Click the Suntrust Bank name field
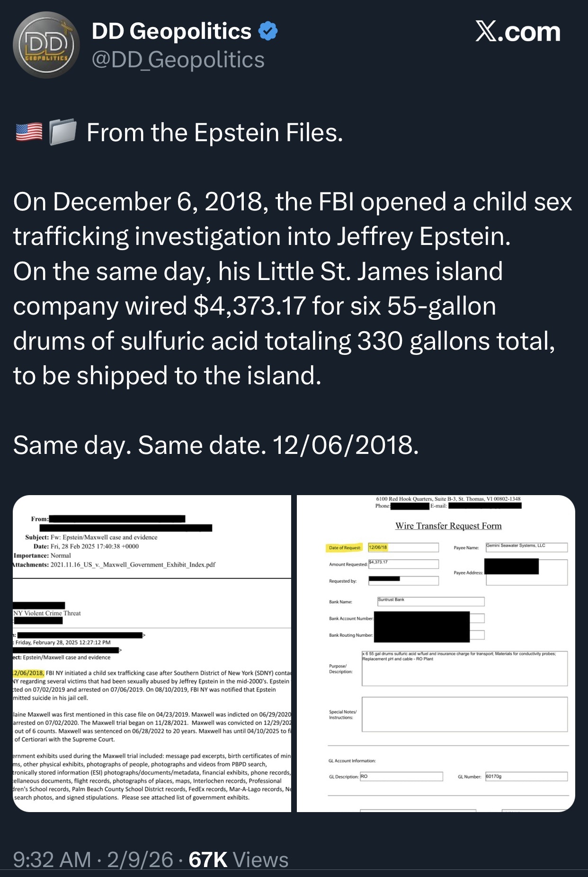The height and width of the screenshot is (877, 588). 431,602
